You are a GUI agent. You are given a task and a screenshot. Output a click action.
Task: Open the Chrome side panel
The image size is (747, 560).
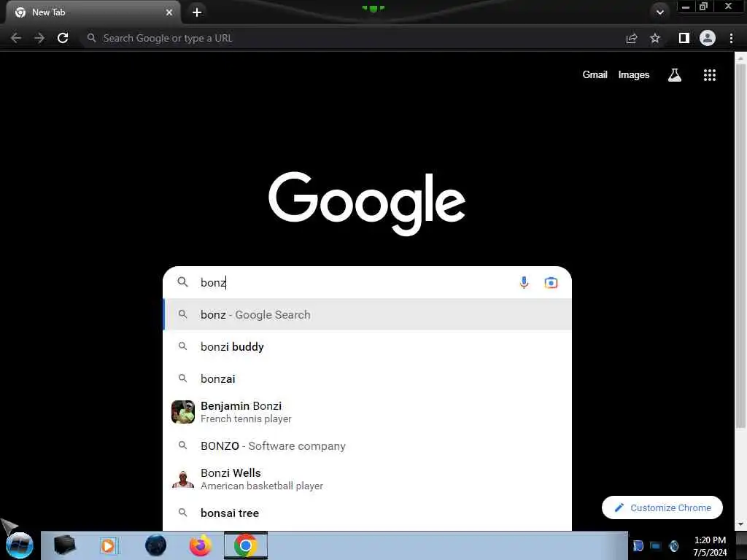[684, 38]
